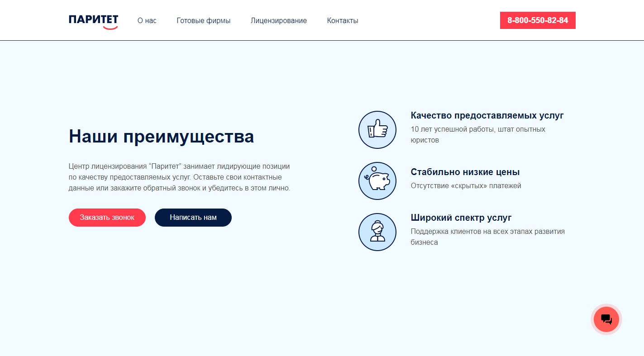Go to Лицензирование section
The width and height of the screenshot is (644, 356).
pyautogui.click(x=279, y=21)
